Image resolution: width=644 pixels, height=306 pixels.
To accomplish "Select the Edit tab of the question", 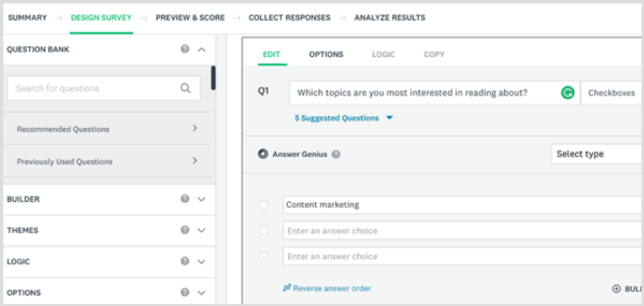I will tap(271, 54).
